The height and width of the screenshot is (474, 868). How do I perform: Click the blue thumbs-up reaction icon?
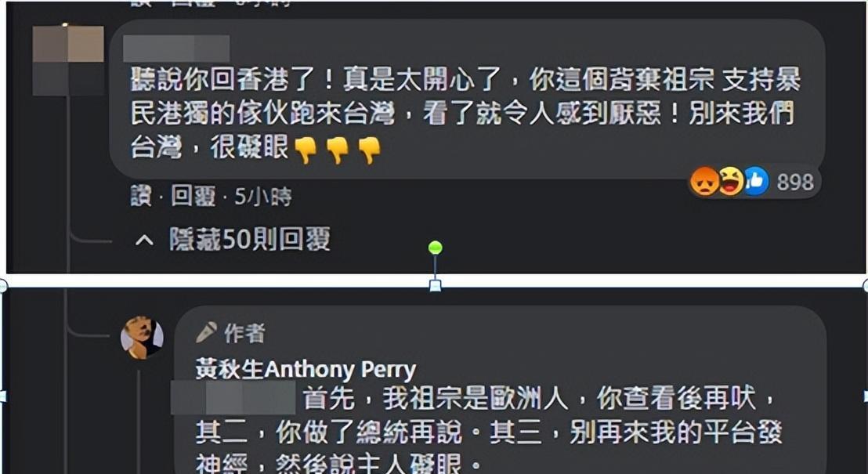756,181
